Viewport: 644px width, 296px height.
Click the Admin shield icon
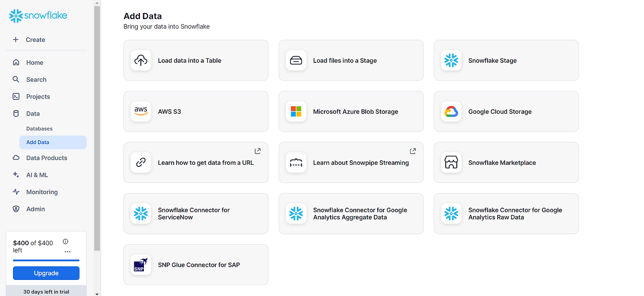pos(16,209)
